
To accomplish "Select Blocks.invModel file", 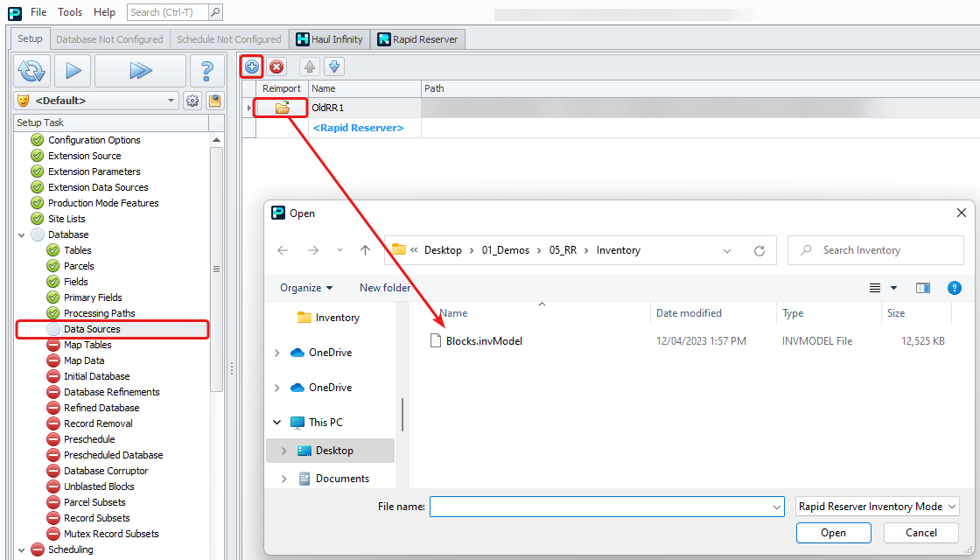I will (x=484, y=341).
